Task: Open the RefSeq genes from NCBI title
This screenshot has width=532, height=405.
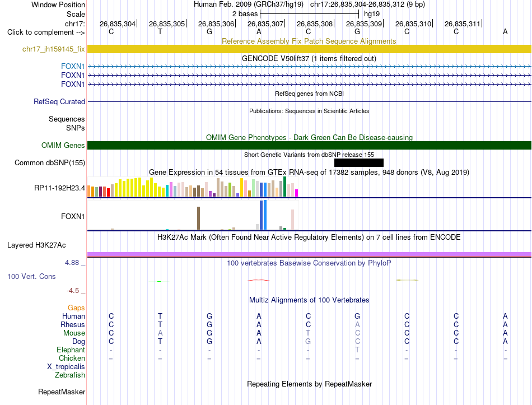Action: point(309,94)
